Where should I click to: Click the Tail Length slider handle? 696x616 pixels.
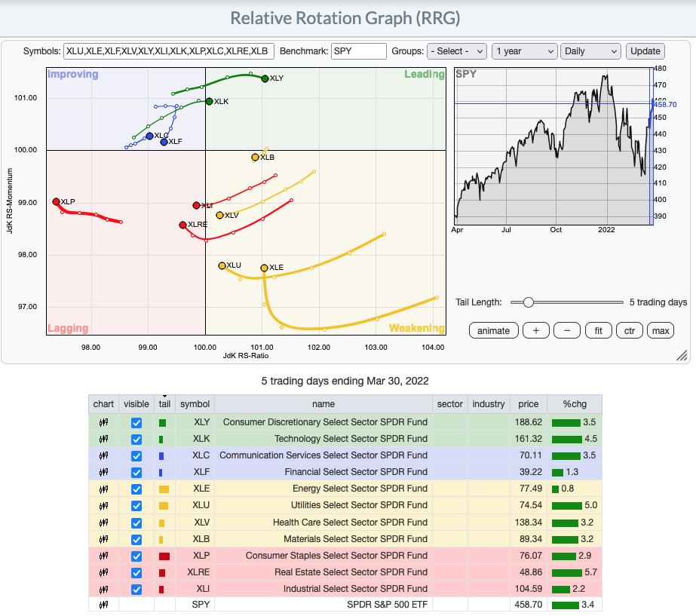(528, 302)
